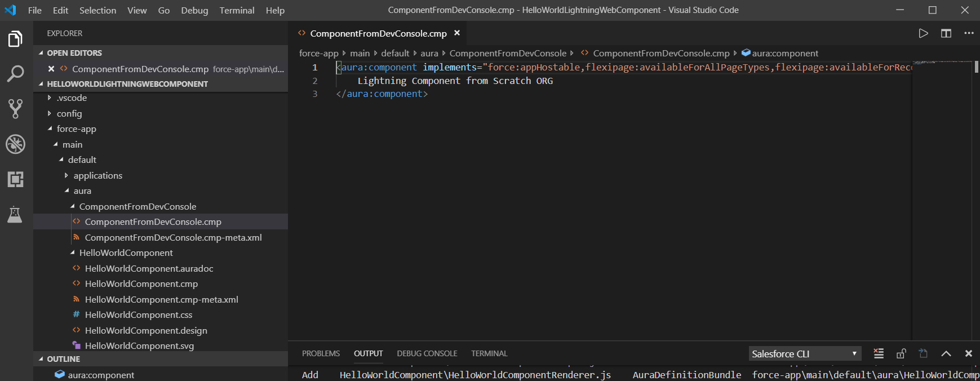Open the Test beaker view

pos(15,214)
